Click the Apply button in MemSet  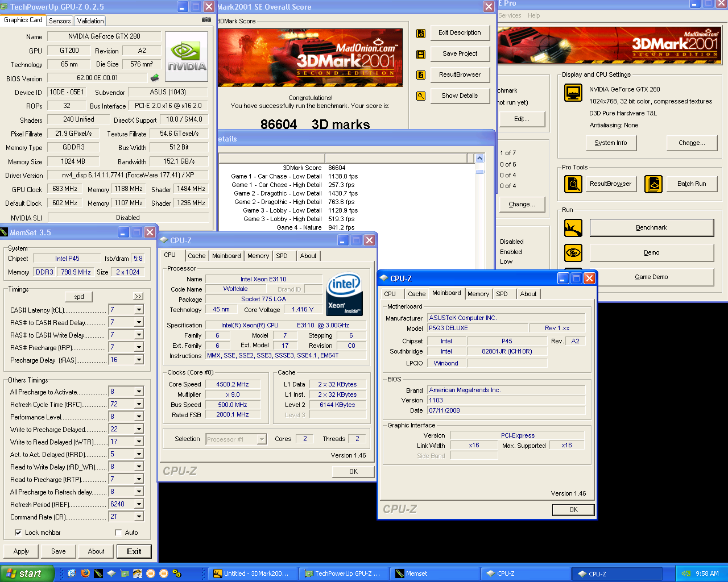[x=21, y=551]
